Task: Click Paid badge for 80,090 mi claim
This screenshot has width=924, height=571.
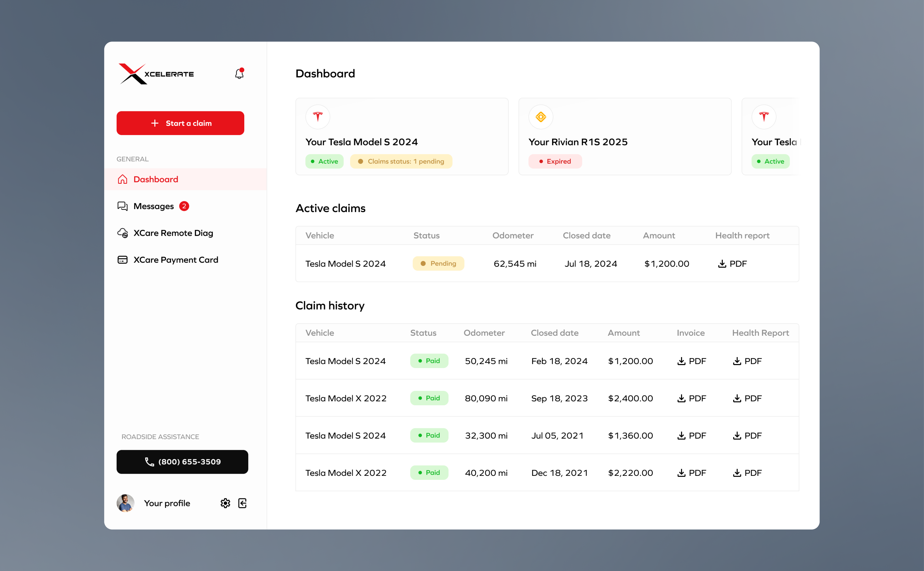Action: [429, 398]
